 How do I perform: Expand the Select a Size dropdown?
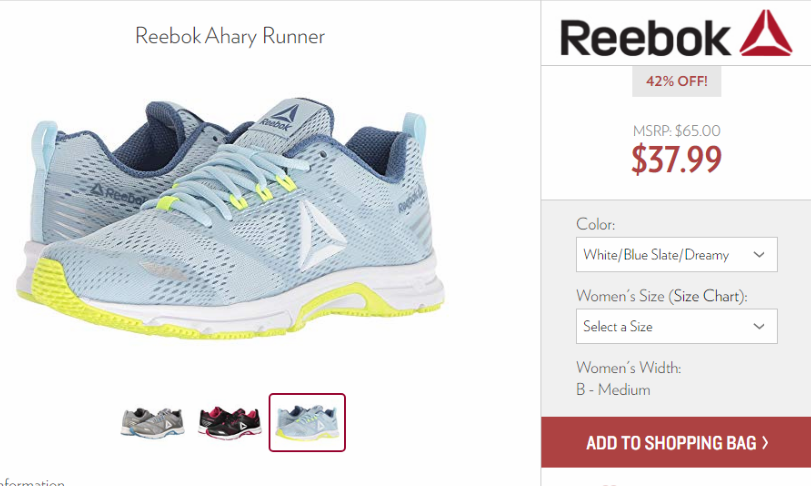pos(677,326)
